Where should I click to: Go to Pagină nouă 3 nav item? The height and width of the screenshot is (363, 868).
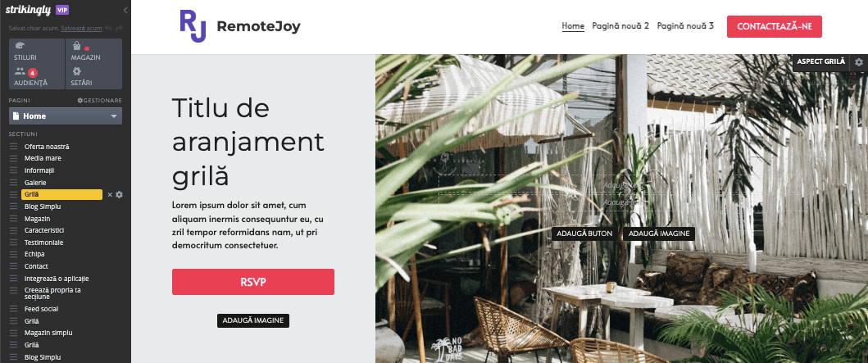pyautogui.click(x=685, y=25)
